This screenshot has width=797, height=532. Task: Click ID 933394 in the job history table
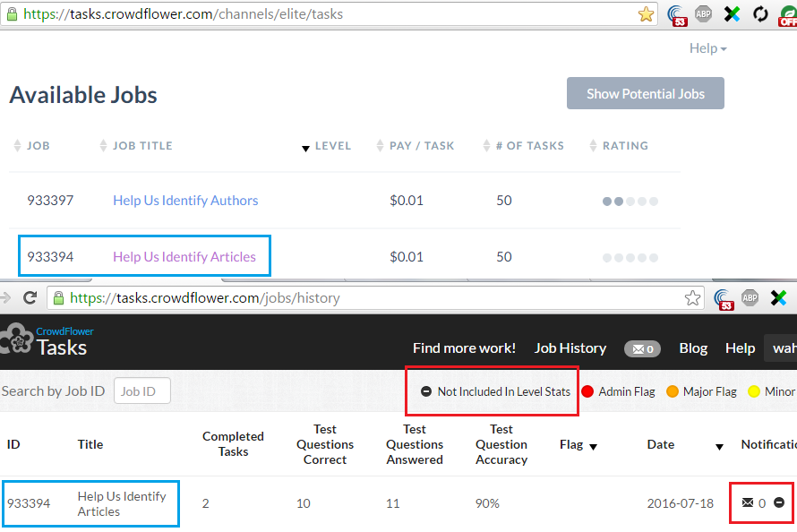29,503
